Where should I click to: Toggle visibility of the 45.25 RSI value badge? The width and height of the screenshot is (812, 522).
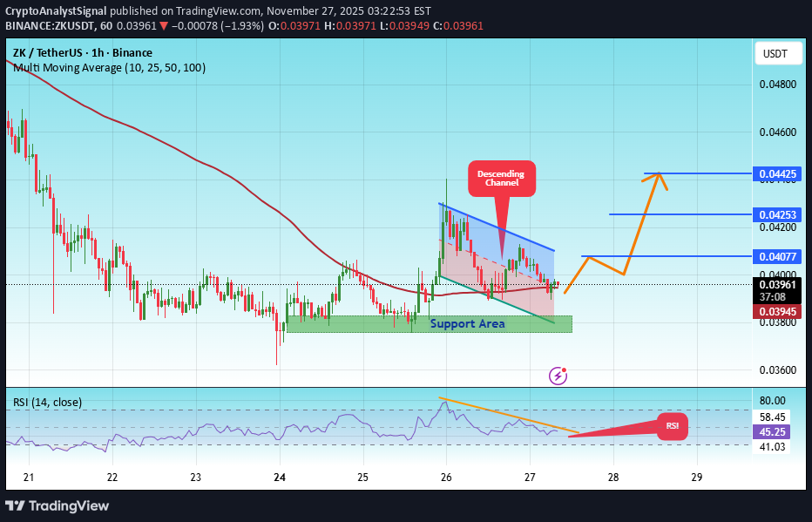coord(771,432)
